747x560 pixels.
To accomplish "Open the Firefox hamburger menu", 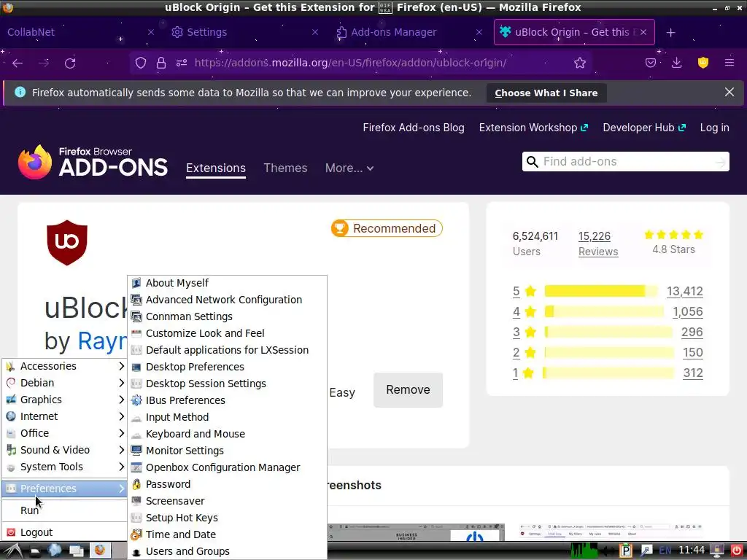I will 729,63.
